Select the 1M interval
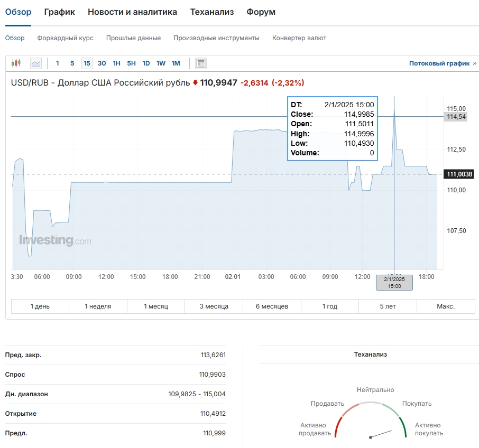This screenshot has height=448, width=479. (x=176, y=63)
